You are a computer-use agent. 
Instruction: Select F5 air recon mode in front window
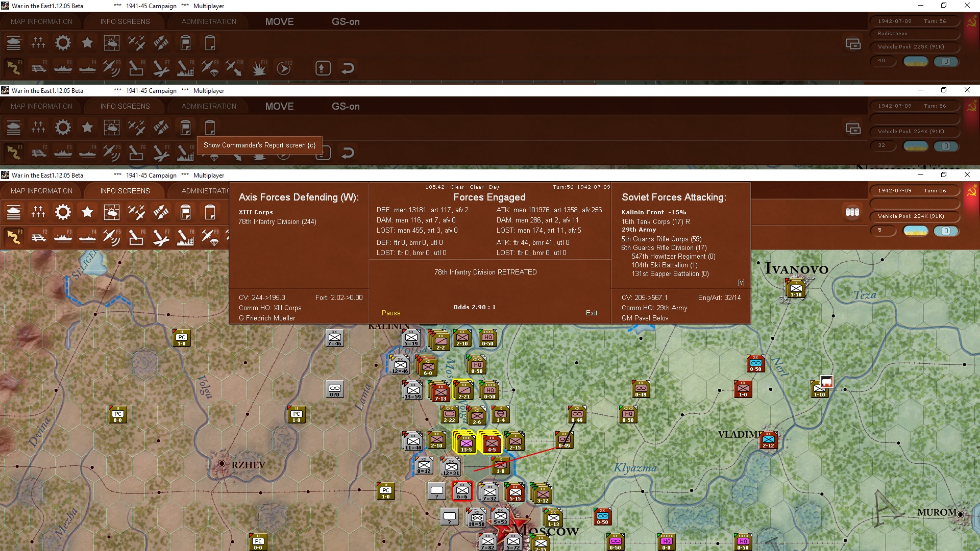(x=112, y=237)
